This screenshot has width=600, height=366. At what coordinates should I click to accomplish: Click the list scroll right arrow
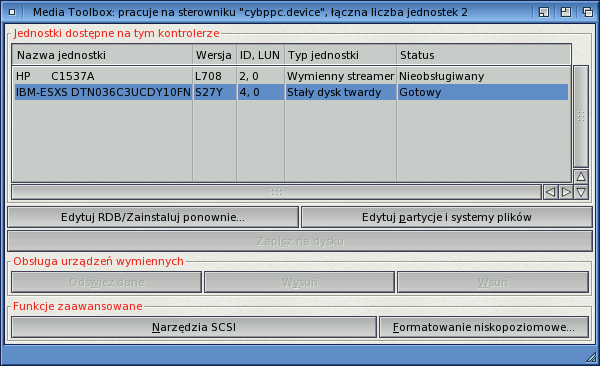[x=566, y=192]
